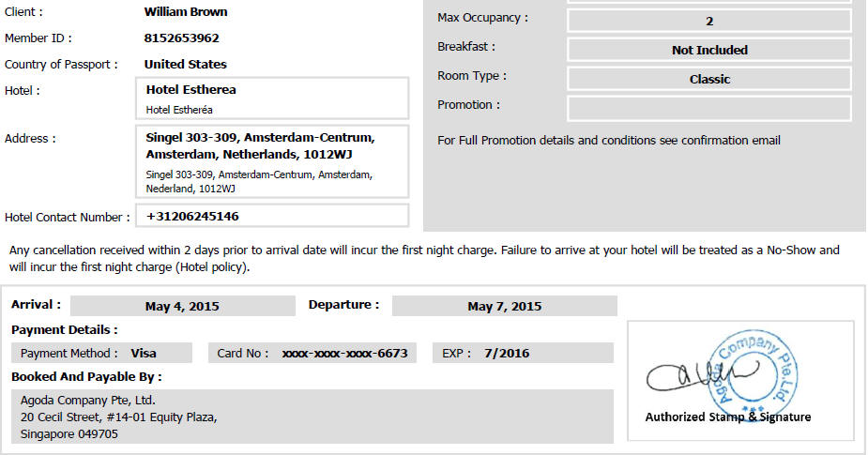Click the EXP 7/2016 field
This screenshot has width=868, height=455.
point(523,353)
